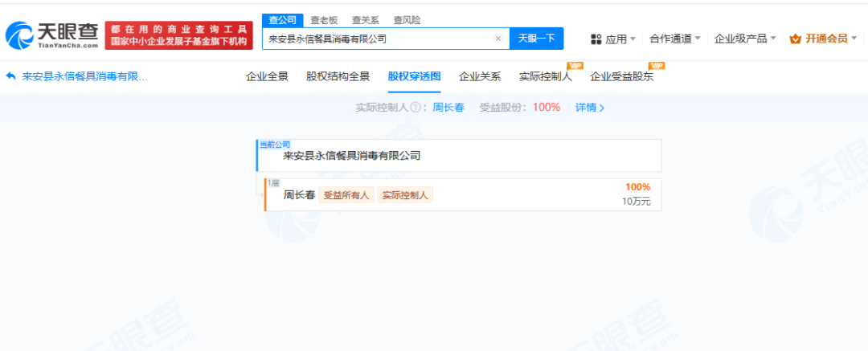
Task: Click the apps grid icon
Action: (x=596, y=39)
